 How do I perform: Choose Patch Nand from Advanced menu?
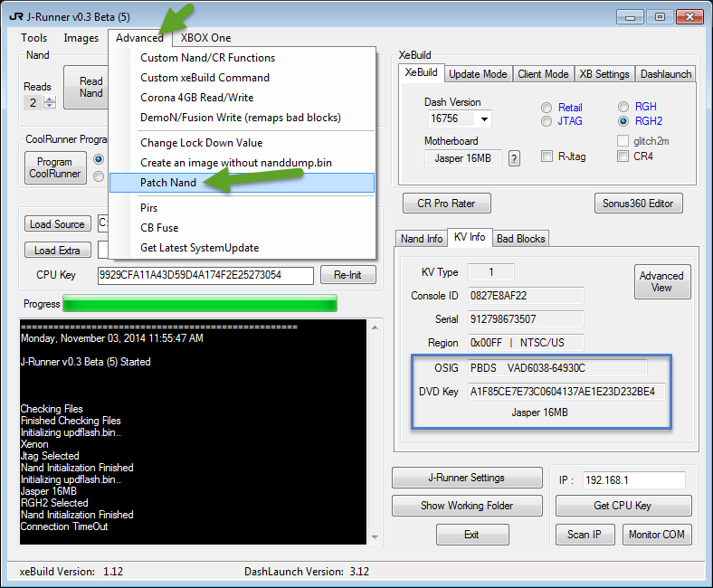pos(167,183)
